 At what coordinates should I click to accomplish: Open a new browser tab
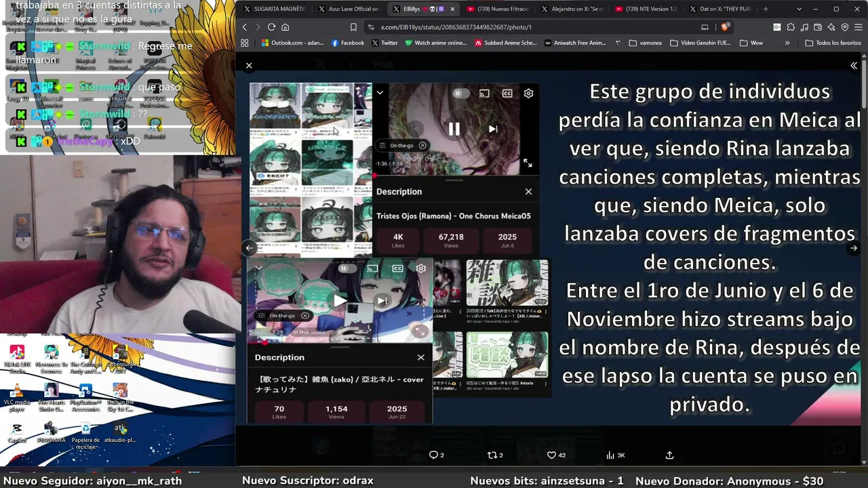tap(766, 9)
